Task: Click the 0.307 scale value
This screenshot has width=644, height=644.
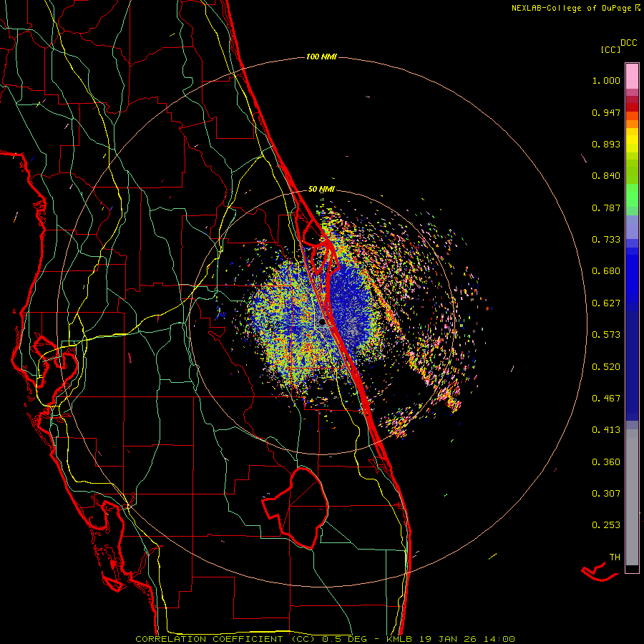Action: [x=606, y=494]
